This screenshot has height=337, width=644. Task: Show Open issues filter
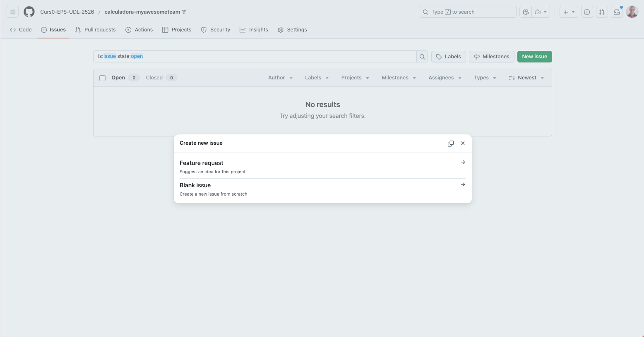[x=125, y=78]
